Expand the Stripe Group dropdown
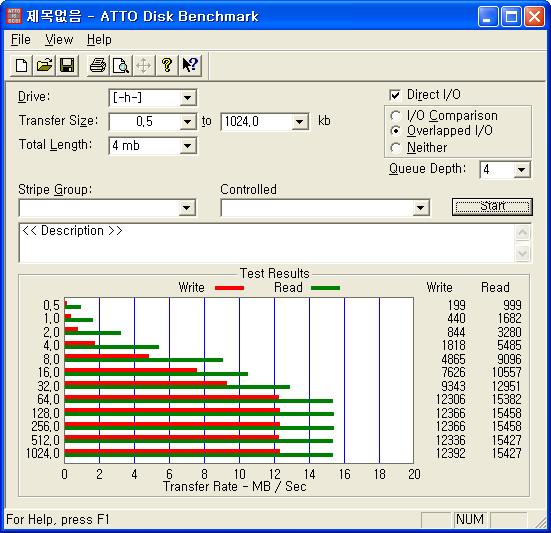This screenshot has height=533, width=551. (x=187, y=208)
